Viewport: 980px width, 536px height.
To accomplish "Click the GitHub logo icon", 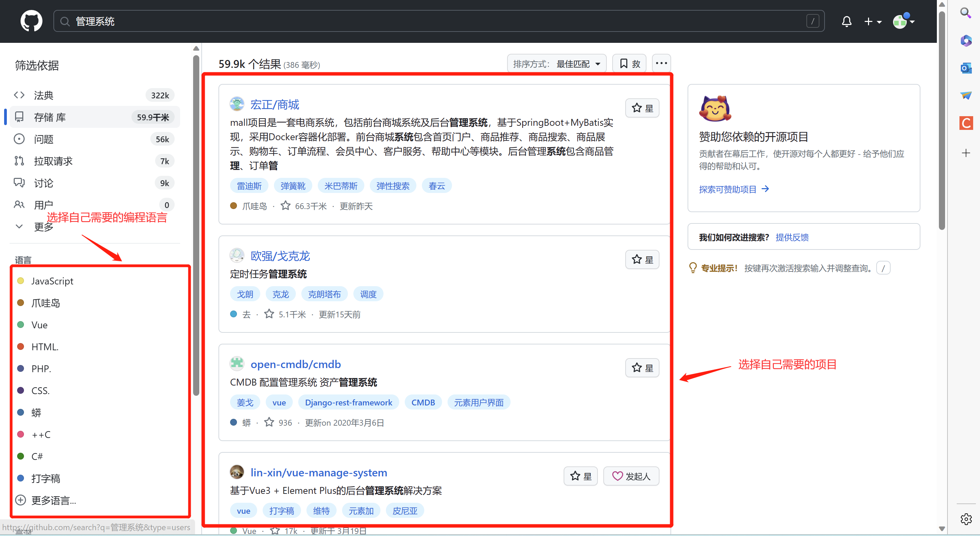I will pos(31,21).
